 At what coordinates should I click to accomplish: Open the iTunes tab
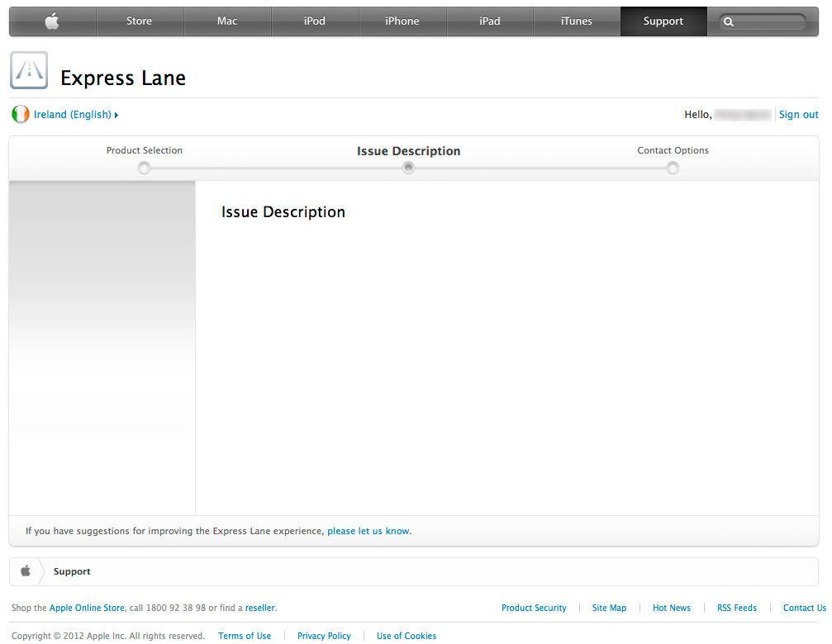click(x=576, y=21)
